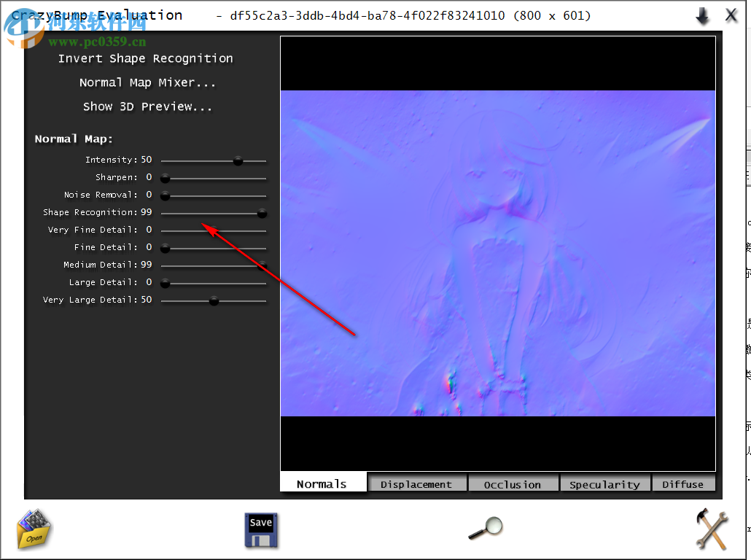Switch to the Displacement tab
The width and height of the screenshot is (751, 560).
click(x=416, y=484)
